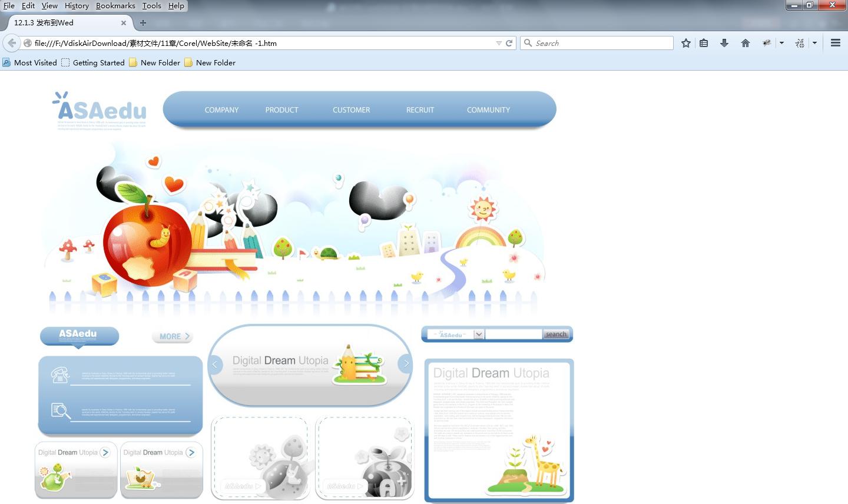The image size is (848, 504).
Task: Open the Tools menu
Action: 151,5
